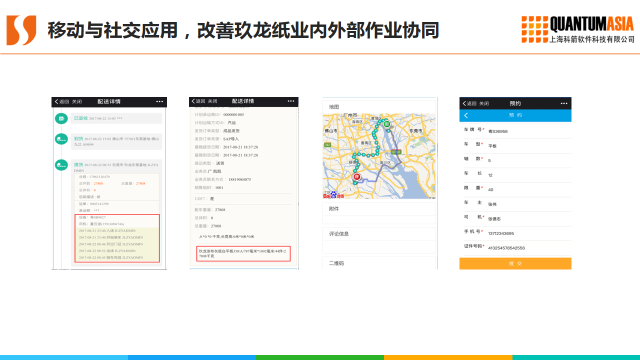Select the 地图 section header
The height and width of the screenshot is (360, 640).
pos(334,107)
